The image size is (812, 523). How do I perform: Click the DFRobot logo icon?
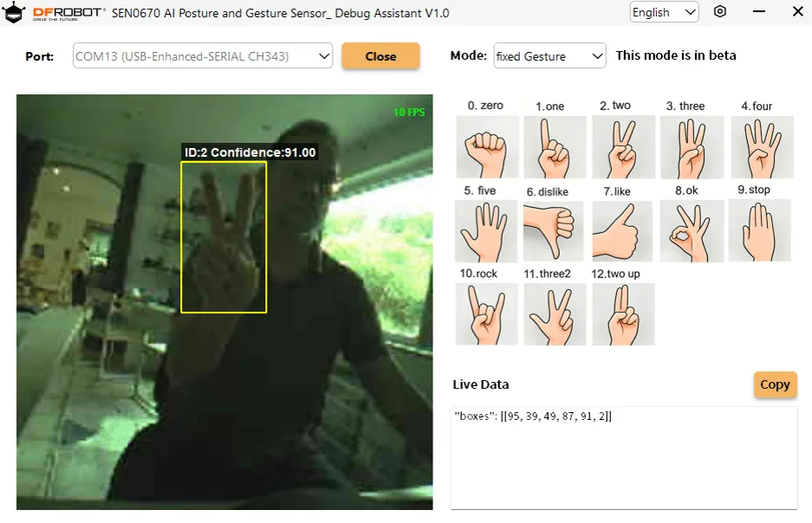pos(14,12)
